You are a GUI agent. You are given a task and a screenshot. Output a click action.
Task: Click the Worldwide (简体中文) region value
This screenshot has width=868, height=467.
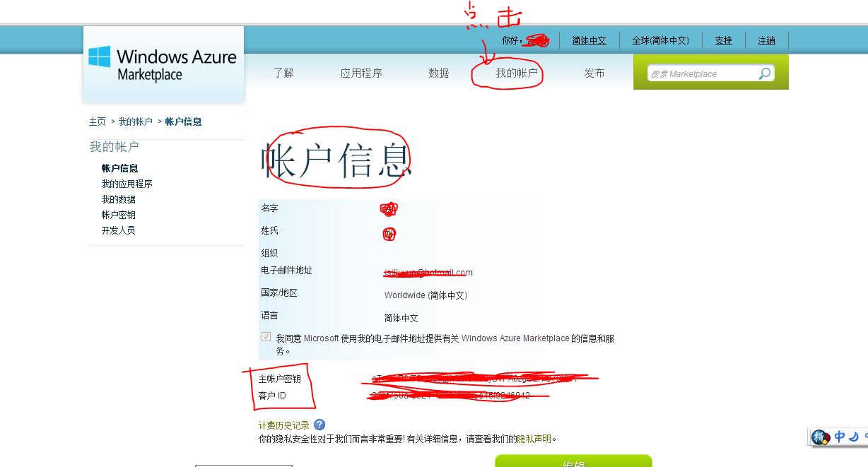click(426, 295)
